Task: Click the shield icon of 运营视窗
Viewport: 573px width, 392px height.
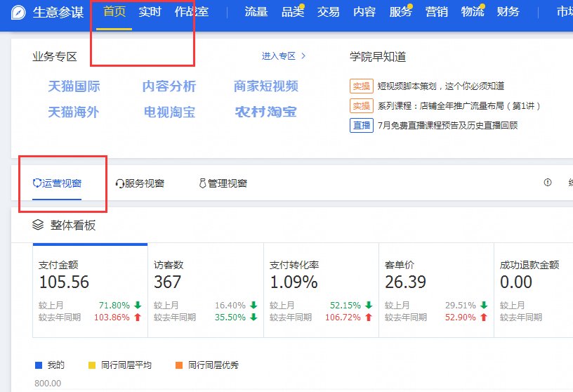Action: click(37, 183)
